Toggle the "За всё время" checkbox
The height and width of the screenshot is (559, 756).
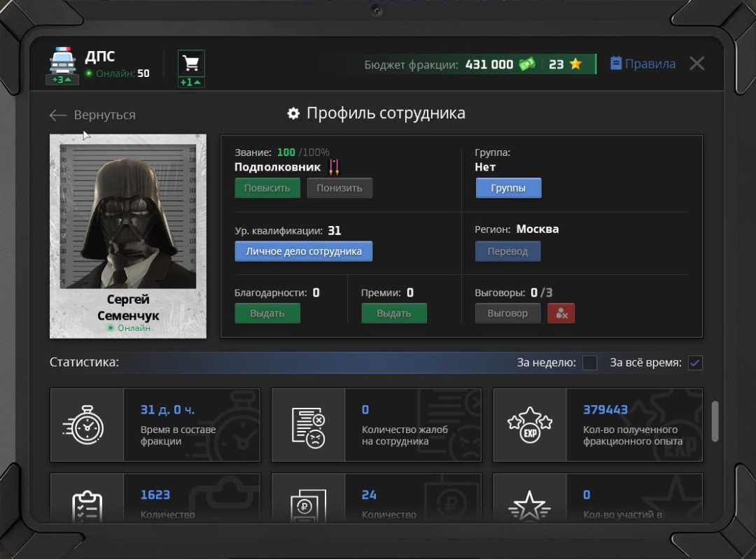click(x=694, y=362)
